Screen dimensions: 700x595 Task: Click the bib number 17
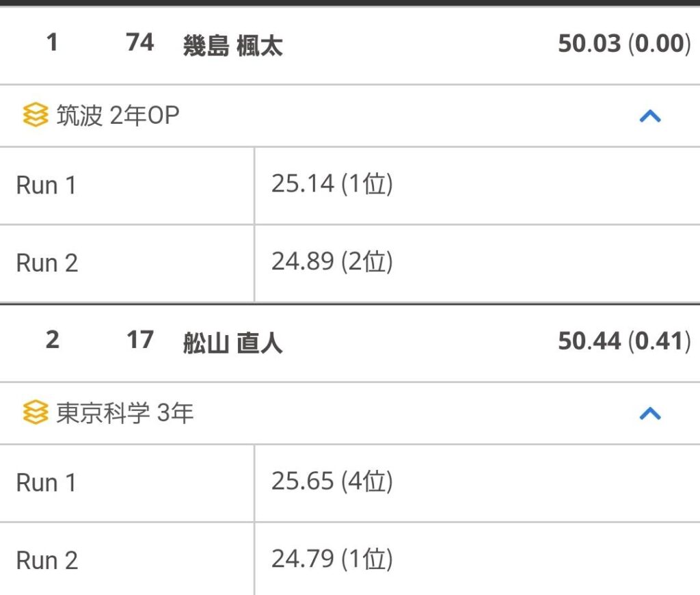(x=139, y=340)
